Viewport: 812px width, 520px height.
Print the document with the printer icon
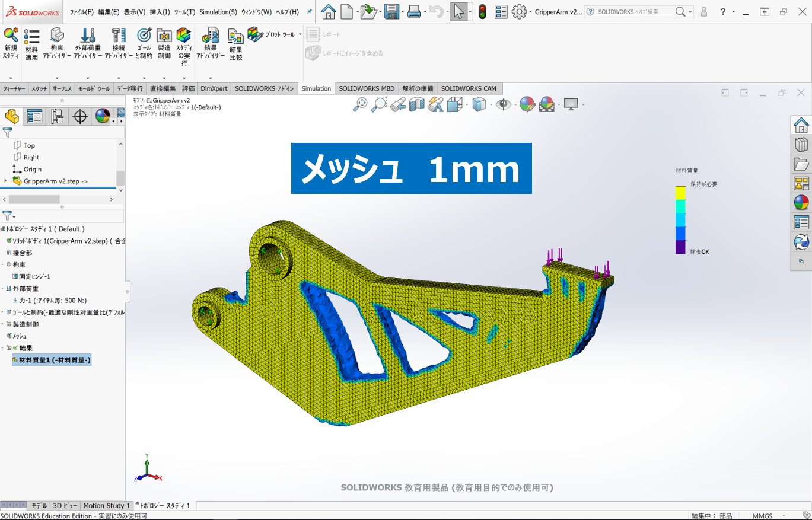(413, 11)
